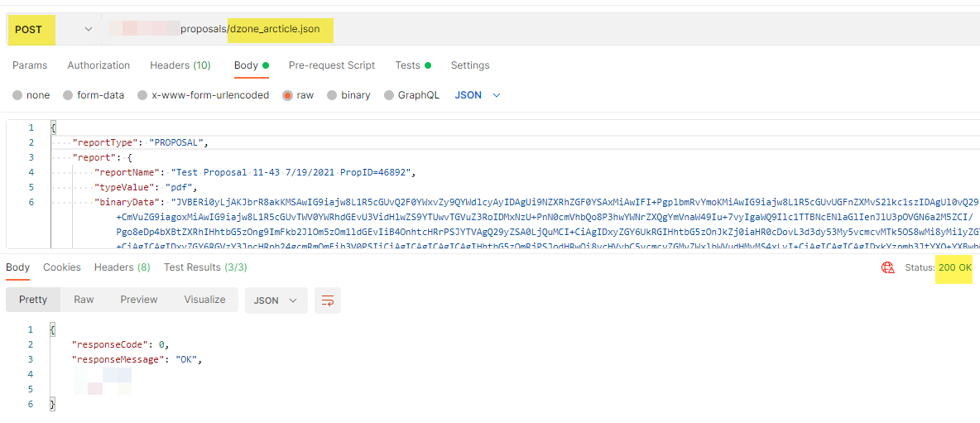Click the responseMessage "OK" line

click(138, 359)
